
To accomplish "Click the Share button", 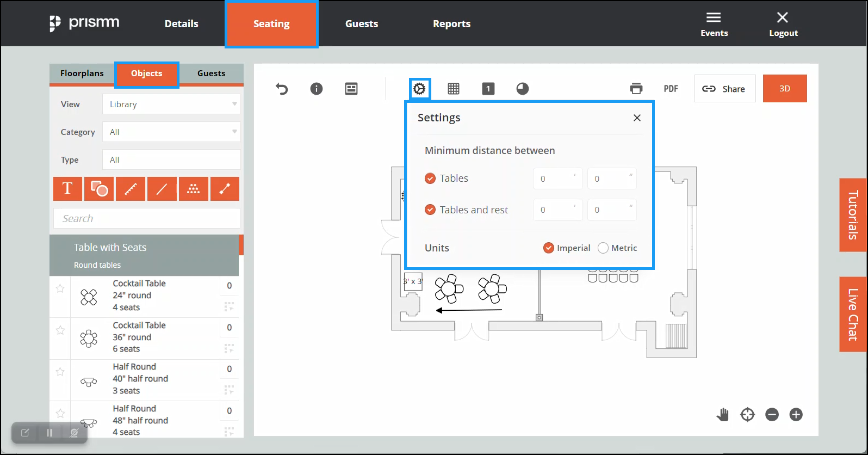I will click(x=725, y=89).
